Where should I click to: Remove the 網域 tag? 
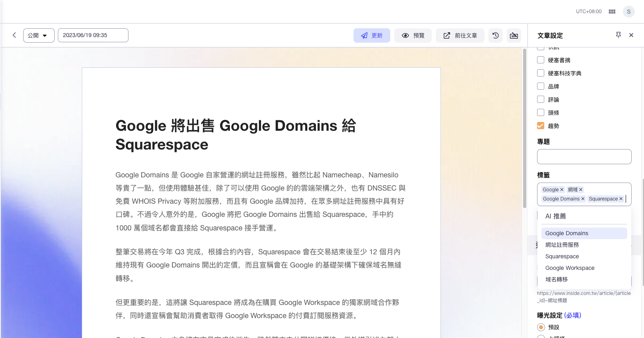pos(581,190)
